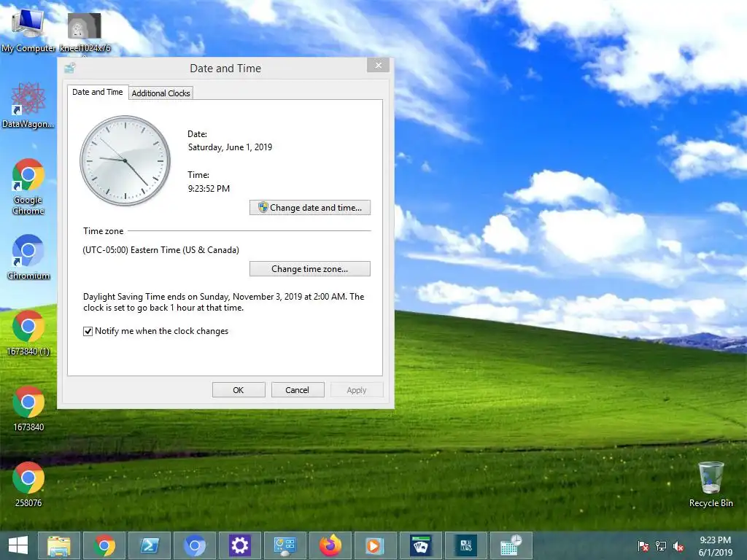This screenshot has width=747, height=560.
Task: Close the Date and Time dialog
Action: click(379, 65)
